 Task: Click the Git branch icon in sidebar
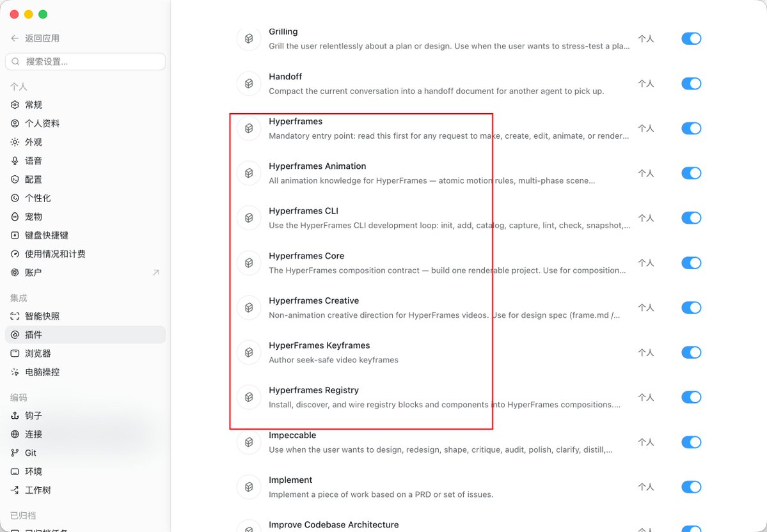pos(15,453)
